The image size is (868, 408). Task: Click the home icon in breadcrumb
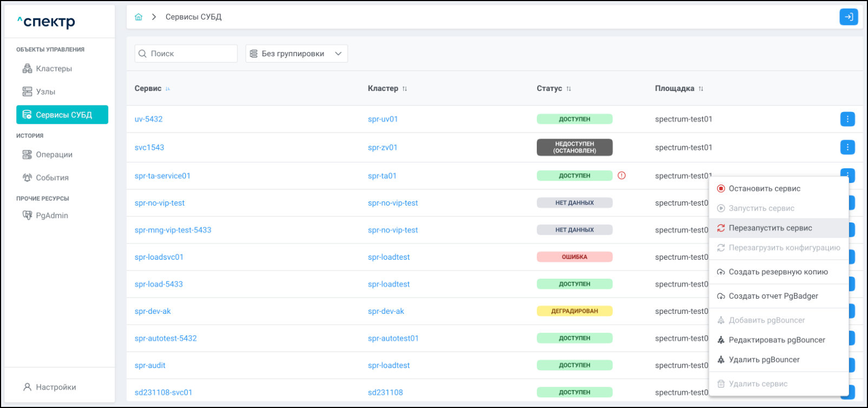(139, 17)
